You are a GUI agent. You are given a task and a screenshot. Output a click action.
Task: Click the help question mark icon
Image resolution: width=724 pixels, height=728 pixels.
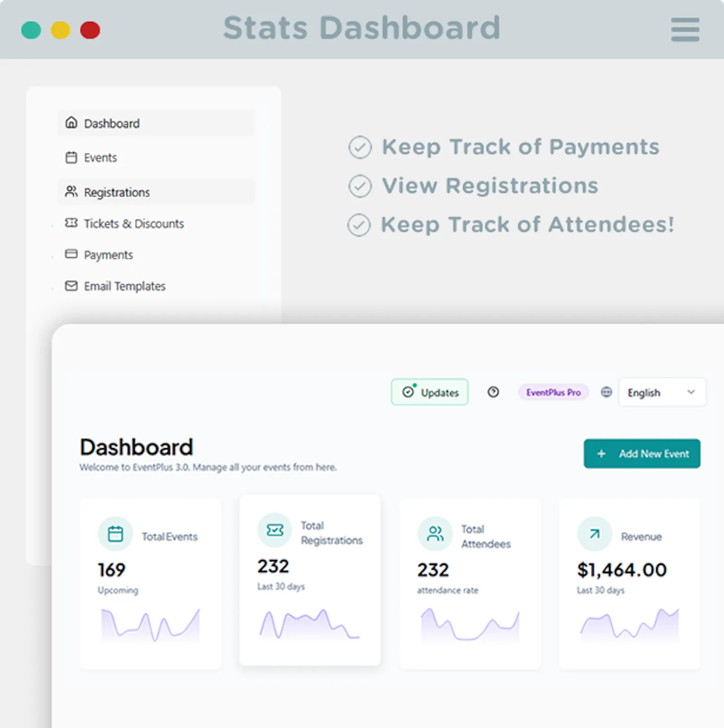click(x=493, y=392)
